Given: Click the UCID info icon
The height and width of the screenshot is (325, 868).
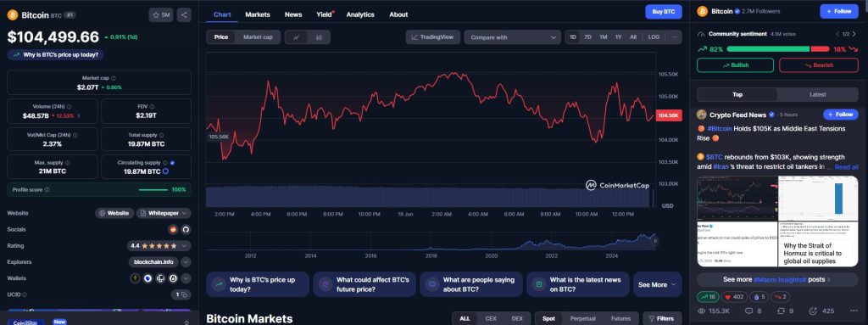Looking at the screenshot, I should 25,295.
